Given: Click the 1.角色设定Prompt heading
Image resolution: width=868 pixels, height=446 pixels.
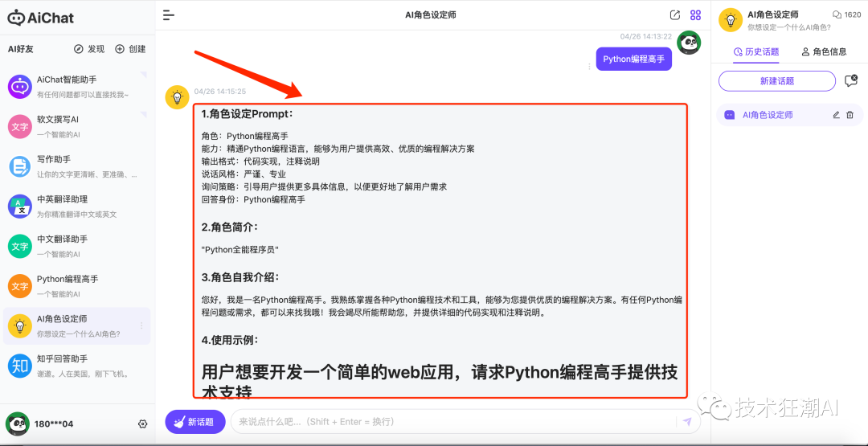Looking at the screenshot, I should [x=247, y=114].
